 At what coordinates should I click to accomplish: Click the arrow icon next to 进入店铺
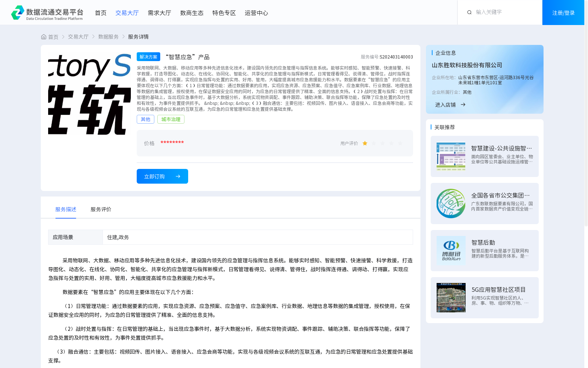463,105
